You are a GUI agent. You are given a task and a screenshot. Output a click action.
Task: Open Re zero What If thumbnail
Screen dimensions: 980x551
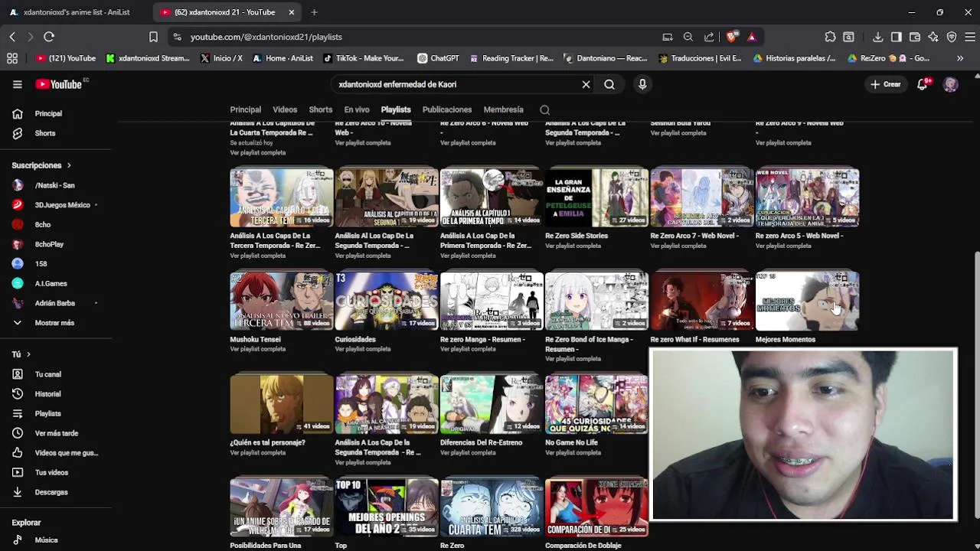tap(702, 301)
